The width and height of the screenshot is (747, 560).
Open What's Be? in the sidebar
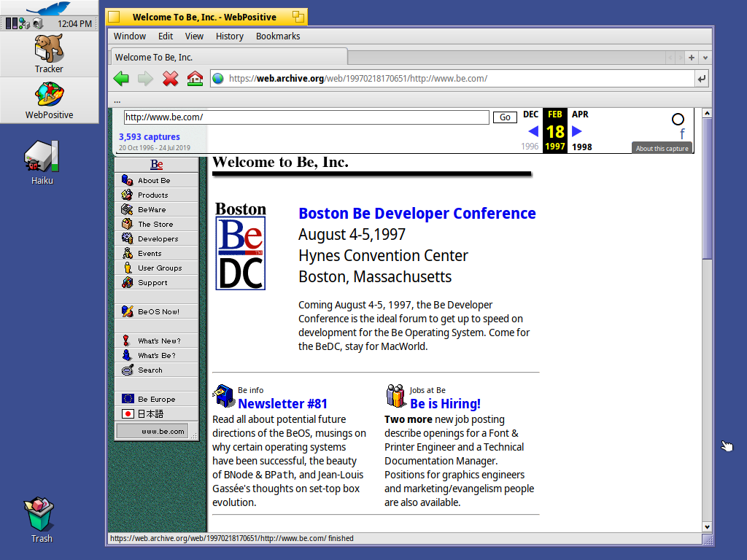[x=156, y=355]
